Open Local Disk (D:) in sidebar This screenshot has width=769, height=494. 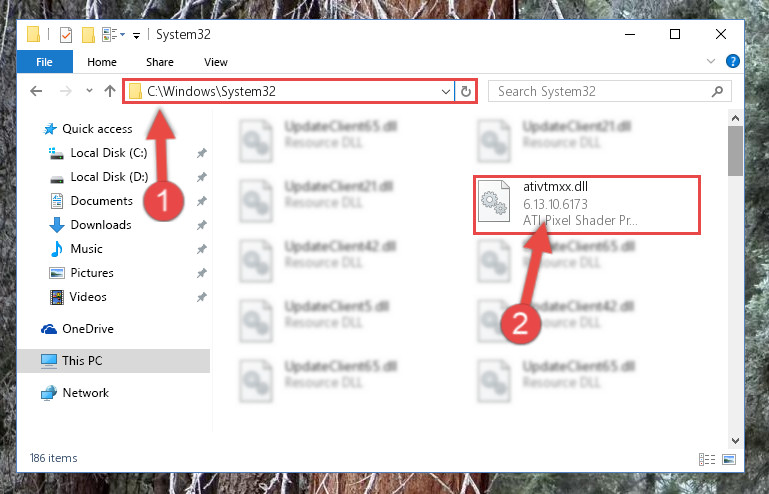[x=109, y=177]
